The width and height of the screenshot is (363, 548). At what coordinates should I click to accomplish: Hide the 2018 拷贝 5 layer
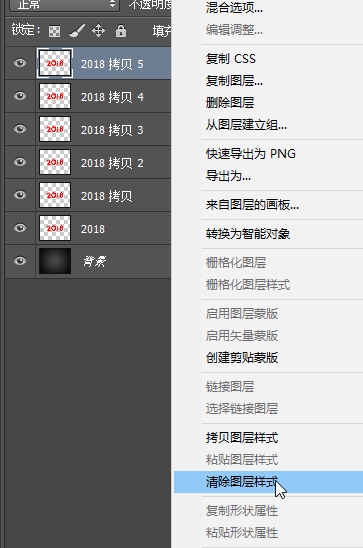[20, 63]
